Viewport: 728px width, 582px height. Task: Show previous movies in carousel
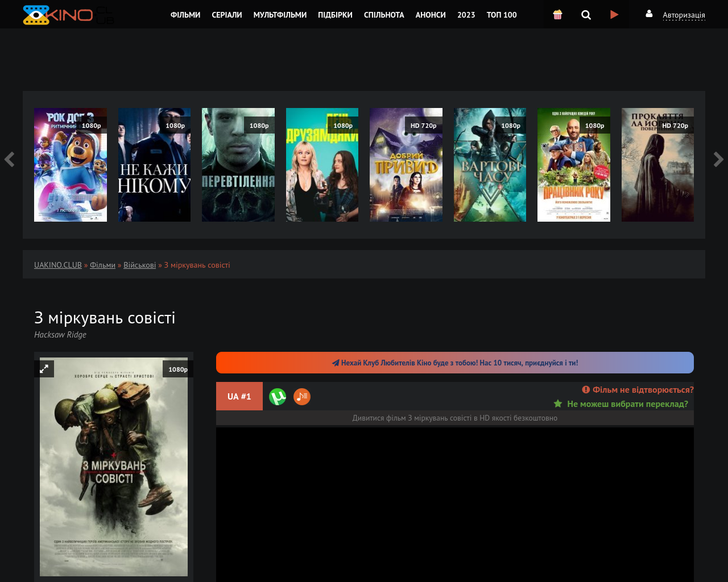(9, 160)
